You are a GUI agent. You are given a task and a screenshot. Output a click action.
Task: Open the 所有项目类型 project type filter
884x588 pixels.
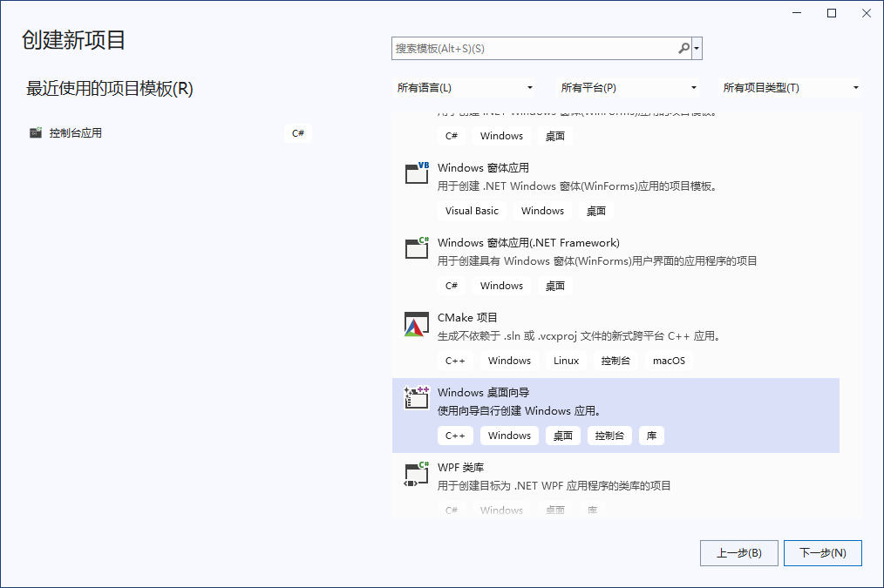pos(790,88)
